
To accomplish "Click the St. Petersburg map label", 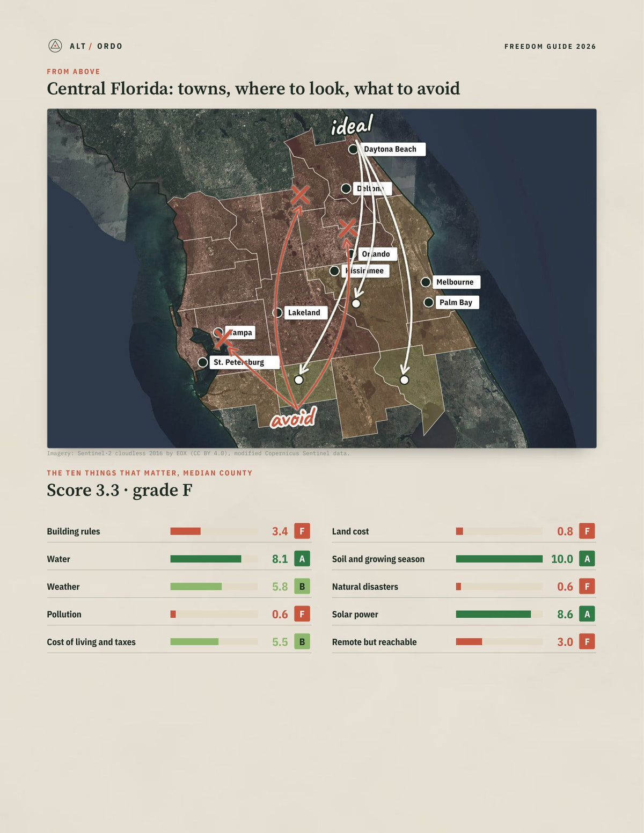I will click(x=244, y=362).
